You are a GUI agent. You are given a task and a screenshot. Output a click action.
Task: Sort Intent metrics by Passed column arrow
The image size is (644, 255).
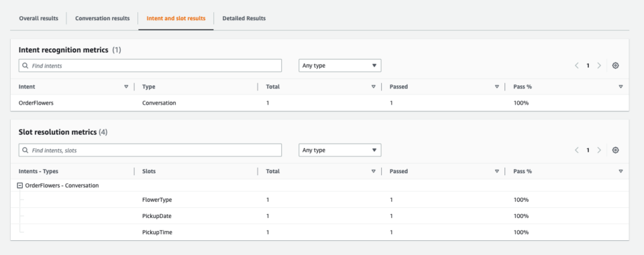tap(497, 87)
